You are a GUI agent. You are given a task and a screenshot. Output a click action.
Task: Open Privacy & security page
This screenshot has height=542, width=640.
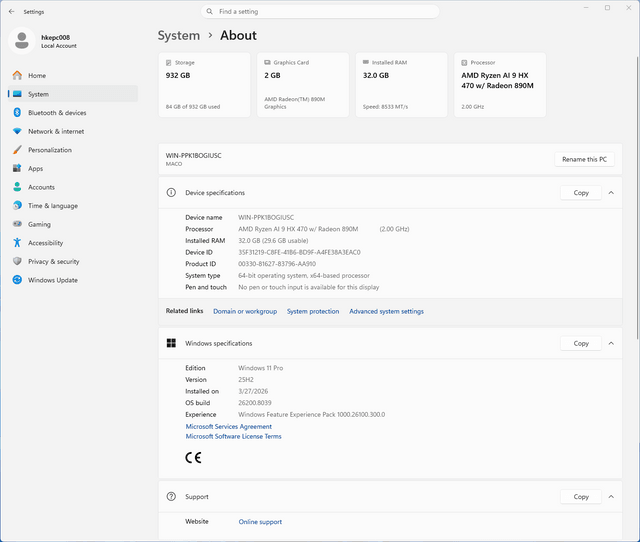pos(73,261)
